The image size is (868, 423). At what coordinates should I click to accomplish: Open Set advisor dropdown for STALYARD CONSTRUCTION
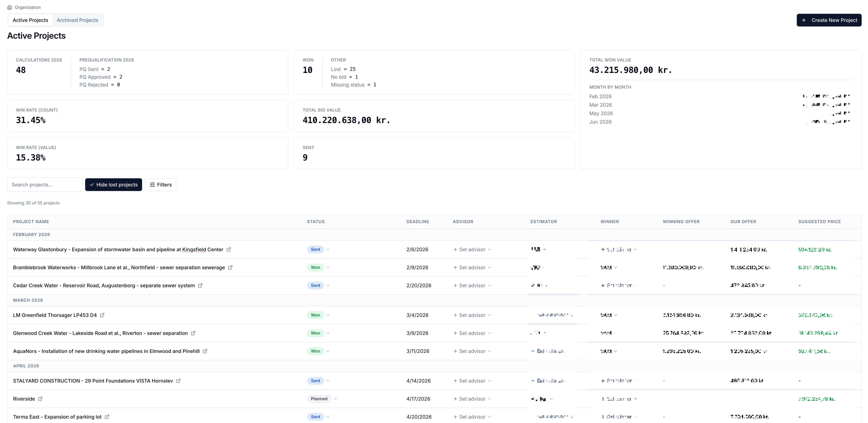(472, 381)
